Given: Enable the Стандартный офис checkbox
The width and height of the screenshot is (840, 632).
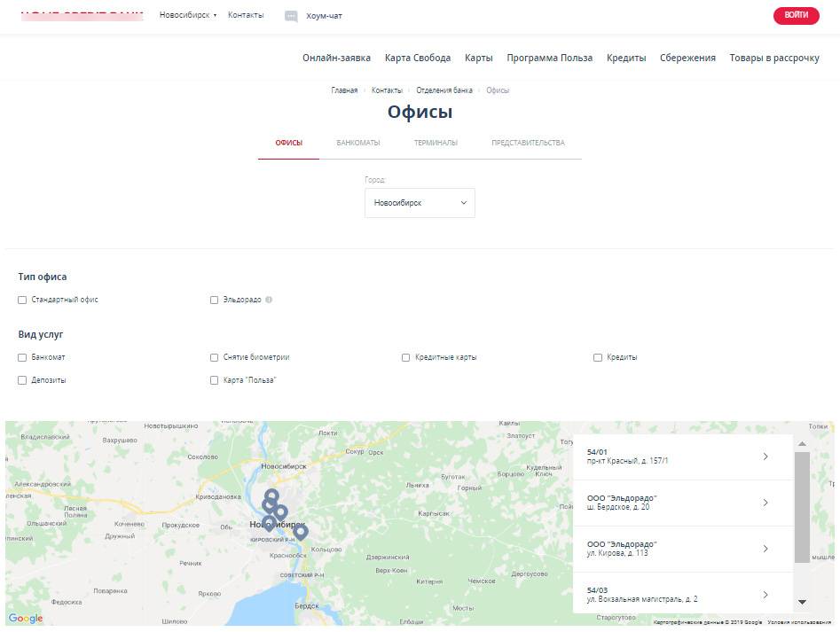Looking at the screenshot, I should [22, 300].
